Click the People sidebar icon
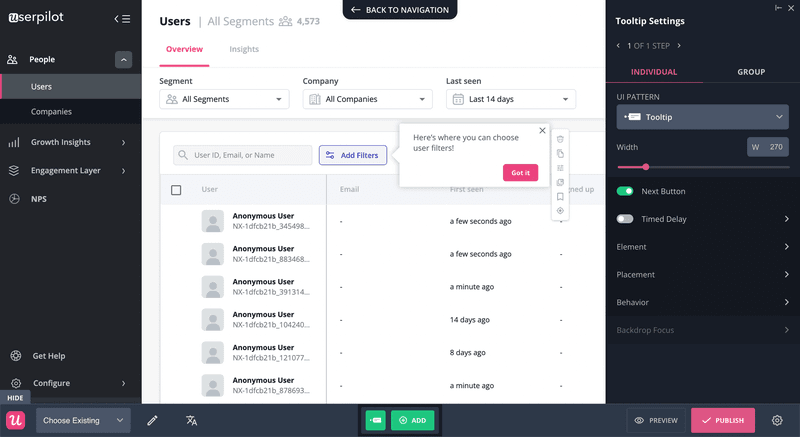The image size is (800, 437). 12,60
